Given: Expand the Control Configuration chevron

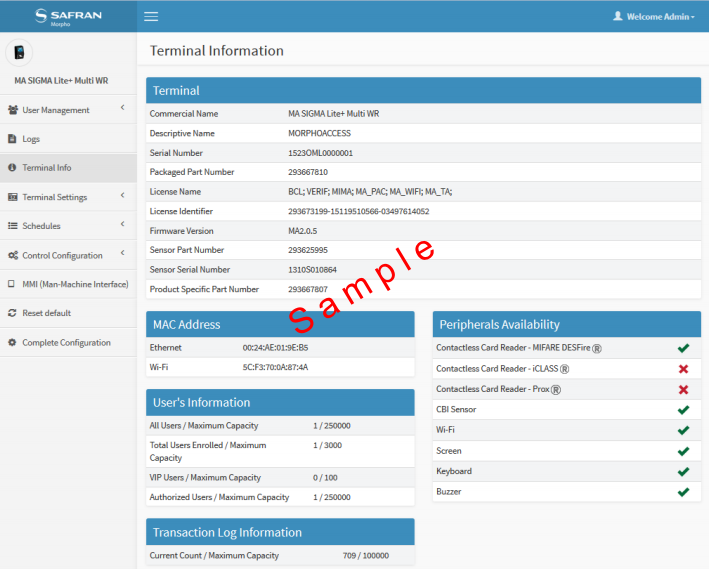Looking at the screenshot, I should coord(123,253).
